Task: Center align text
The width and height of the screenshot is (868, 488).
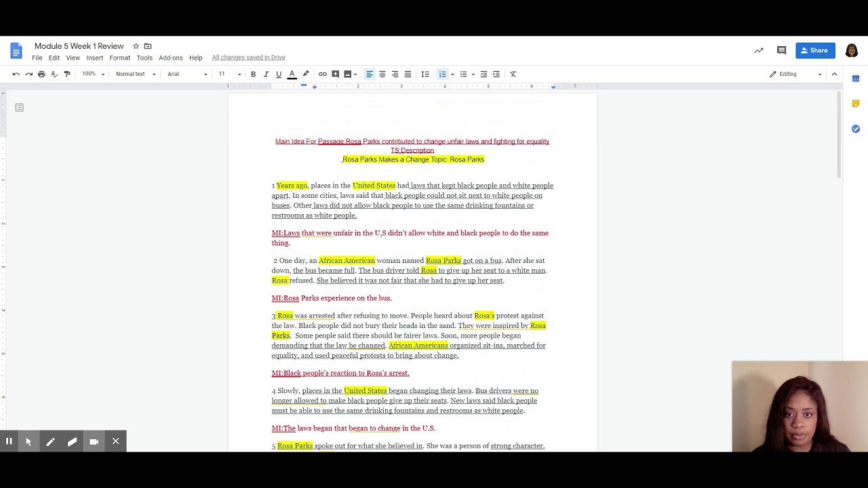Action: click(382, 74)
